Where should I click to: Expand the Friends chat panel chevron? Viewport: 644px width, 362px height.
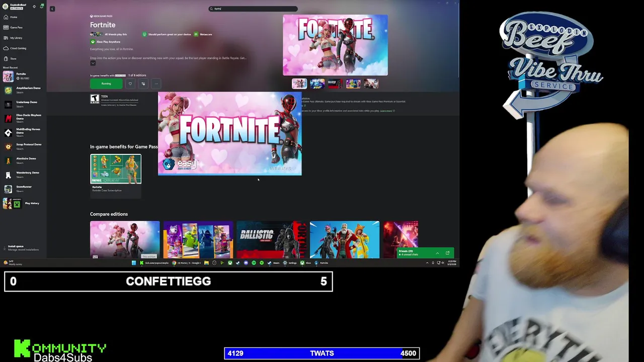[437, 253]
